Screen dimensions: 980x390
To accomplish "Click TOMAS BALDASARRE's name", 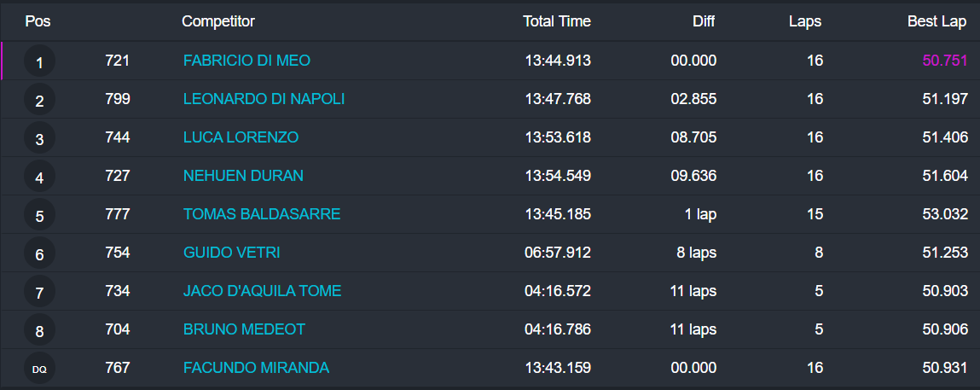I will click(262, 214).
